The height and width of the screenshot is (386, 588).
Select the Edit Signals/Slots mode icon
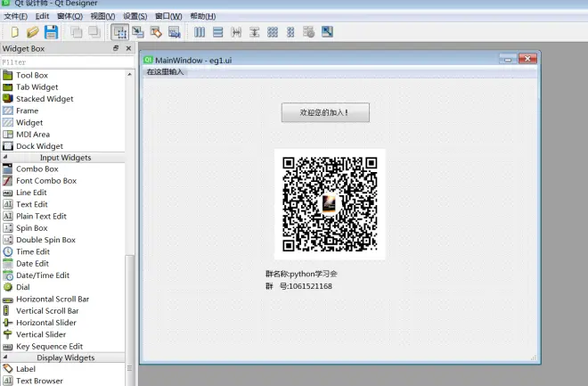[x=138, y=32]
